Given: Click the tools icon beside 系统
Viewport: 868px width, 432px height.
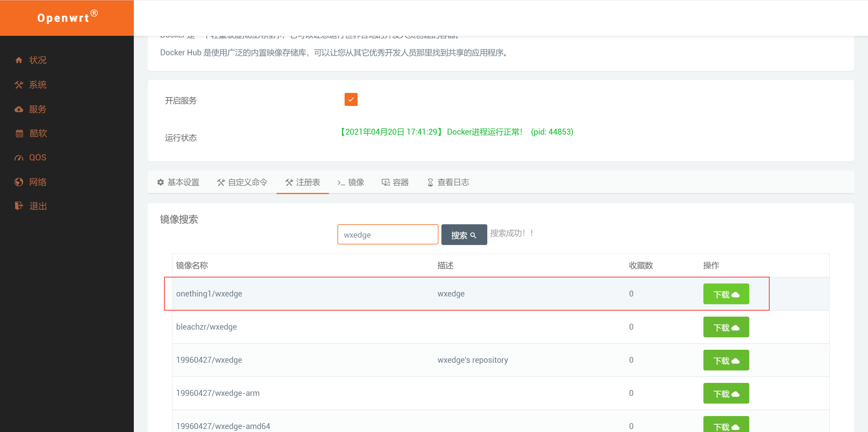Looking at the screenshot, I should coord(19,85).
